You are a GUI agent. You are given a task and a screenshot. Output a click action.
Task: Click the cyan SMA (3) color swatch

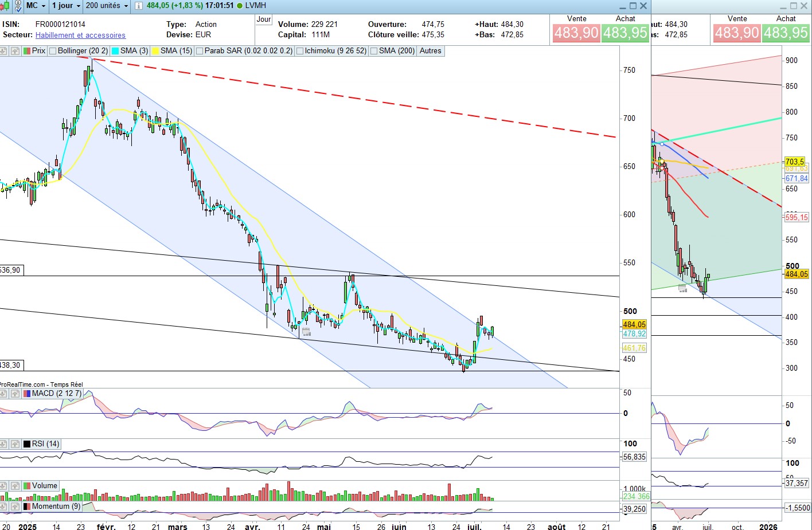pos(115,51)
